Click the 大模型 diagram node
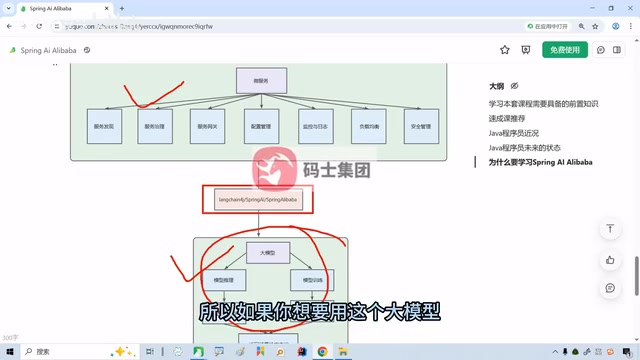Image resolution: width=640 pixels, height=360 pixels. pyautogui.click(x=268, y=253)
